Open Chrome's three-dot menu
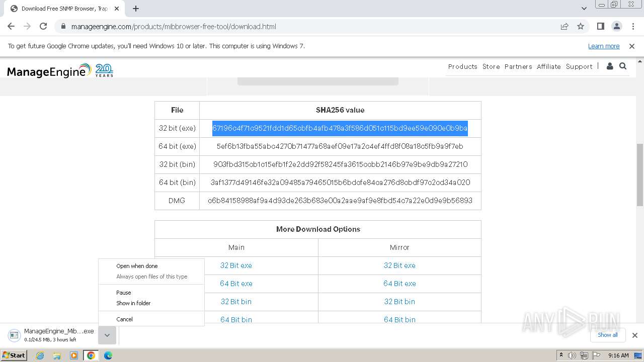Image resolution: width=644 pixels, height=362 pixels. [x=633, y=26]
